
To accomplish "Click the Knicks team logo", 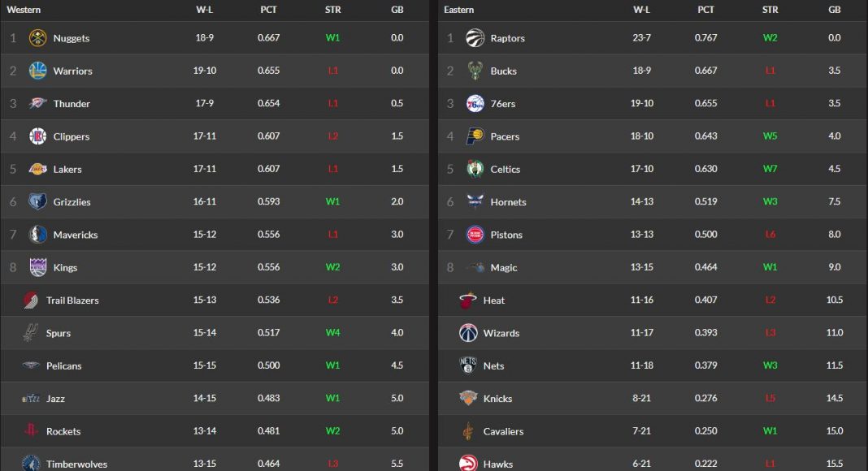I will 467,399.
